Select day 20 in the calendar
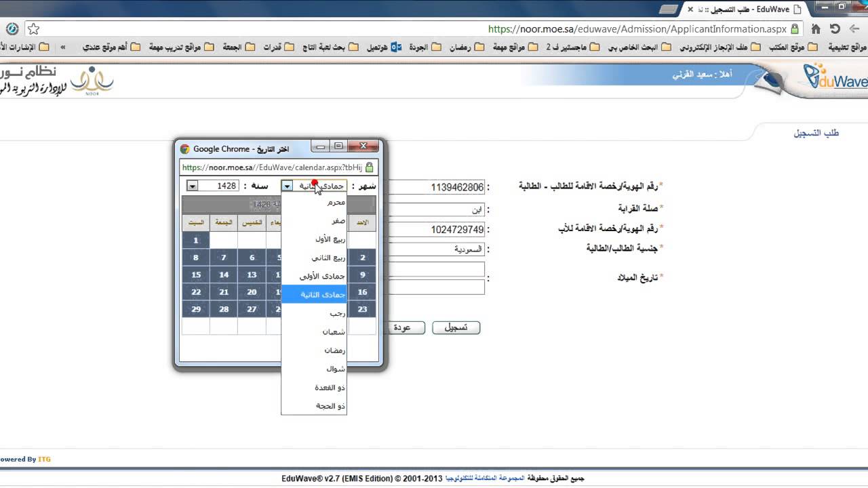This screenshot has height=488, width=868. 252,292
